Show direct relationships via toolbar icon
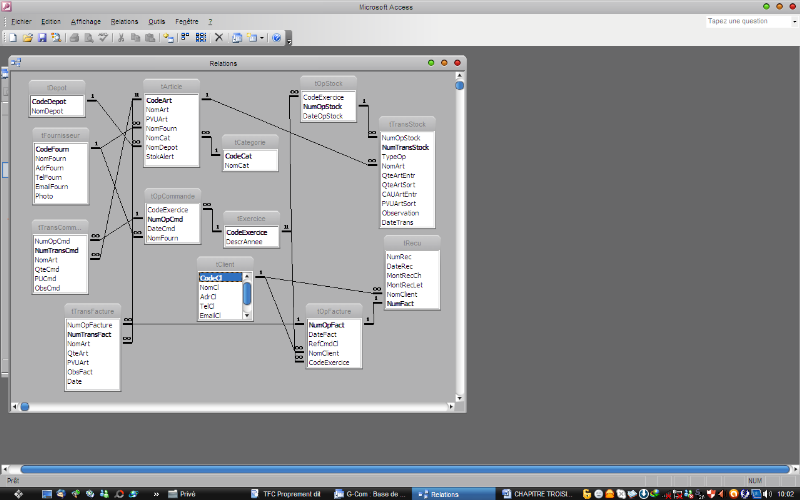This screenshot has height=500, width=800. [186, 38]
